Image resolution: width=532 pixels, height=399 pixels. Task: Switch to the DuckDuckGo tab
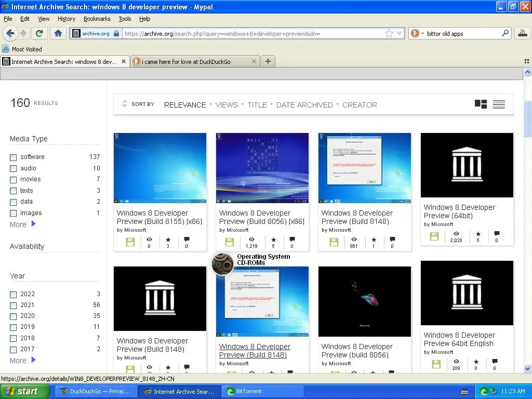click(x=195, y=61)
